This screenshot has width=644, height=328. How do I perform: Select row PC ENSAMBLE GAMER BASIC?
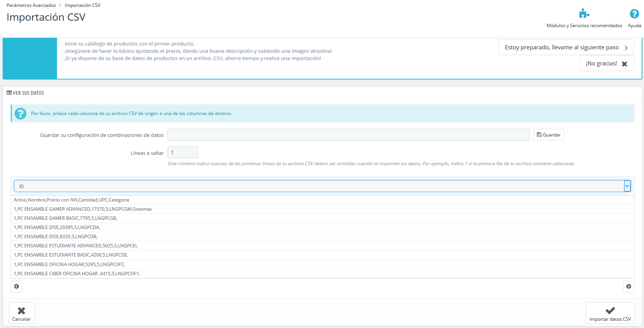pos(322,218)
